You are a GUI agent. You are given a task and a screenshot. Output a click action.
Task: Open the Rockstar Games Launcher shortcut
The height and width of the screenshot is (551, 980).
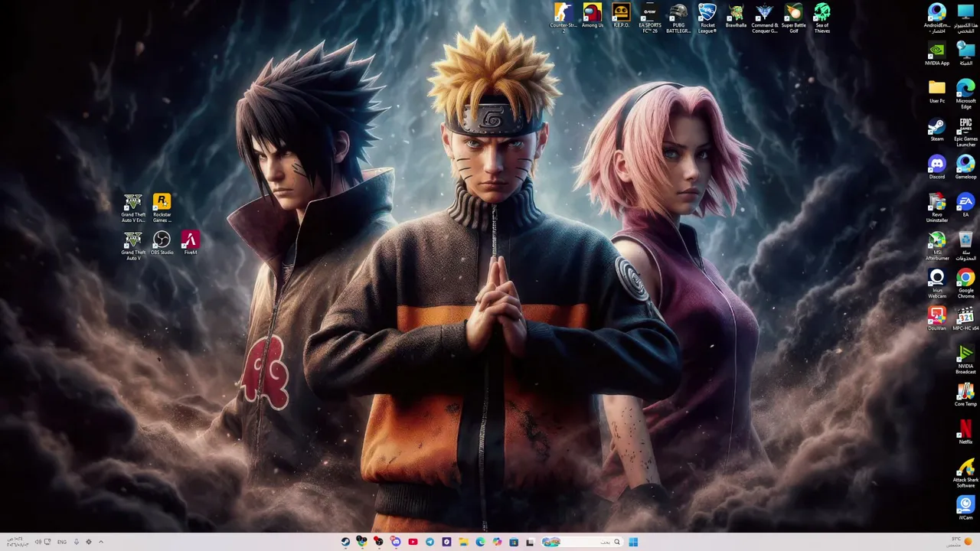[x=162, y=207]
